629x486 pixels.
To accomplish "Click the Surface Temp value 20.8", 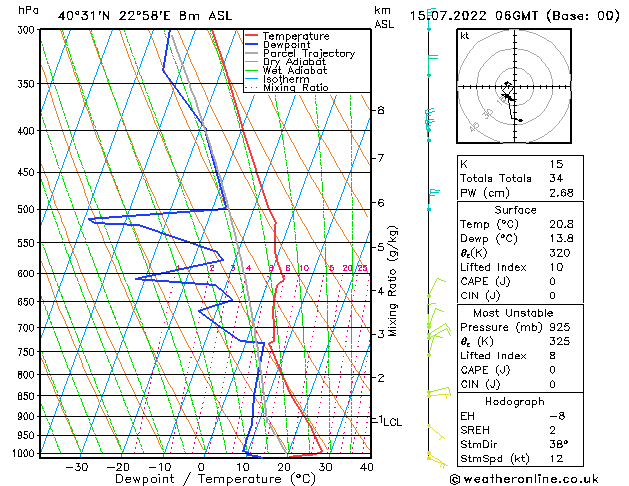I will click(561, 224).
